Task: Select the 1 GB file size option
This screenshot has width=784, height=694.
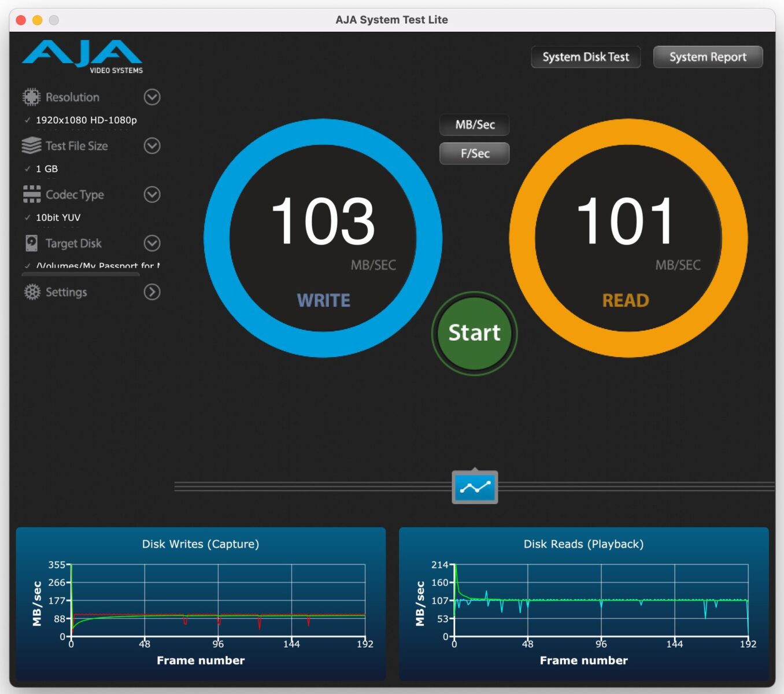Action: pos(47,169)
